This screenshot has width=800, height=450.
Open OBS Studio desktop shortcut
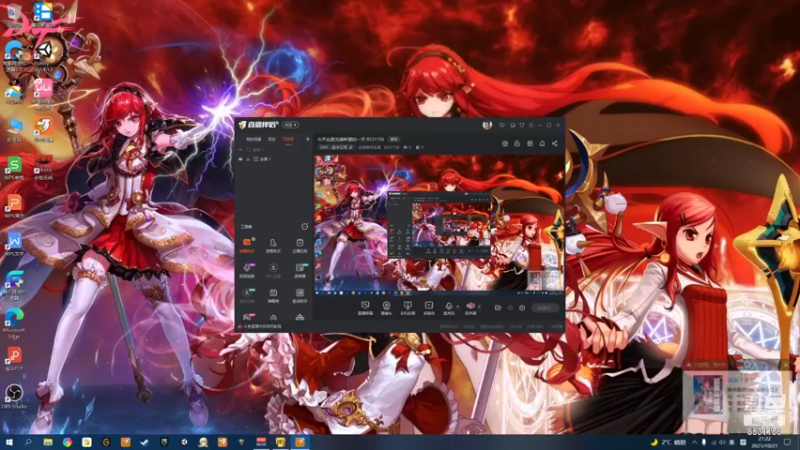(x=14, y=396)
